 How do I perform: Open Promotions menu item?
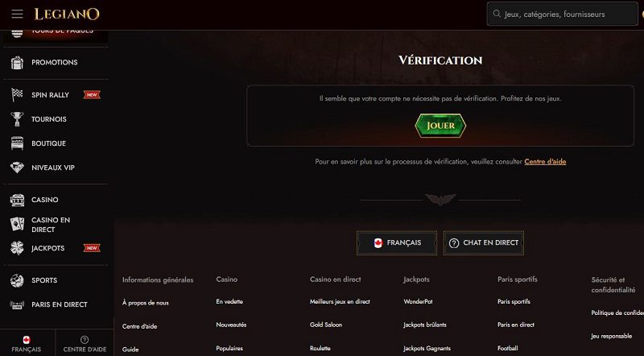56,63
